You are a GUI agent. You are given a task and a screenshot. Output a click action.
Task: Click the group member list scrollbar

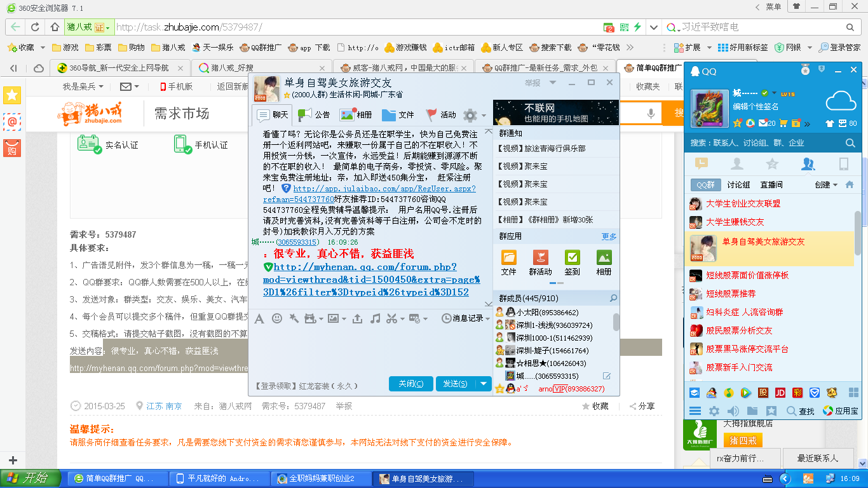pyautogui.click(x=616, y=322)
